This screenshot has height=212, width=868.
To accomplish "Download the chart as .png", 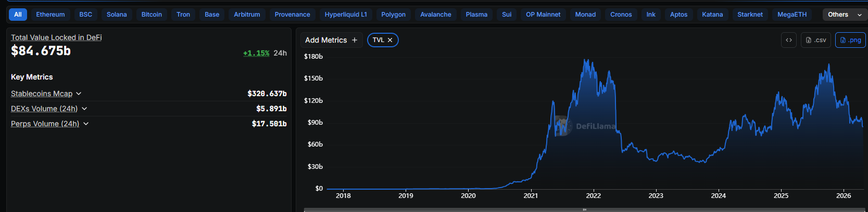I will [x=850, y=40].
